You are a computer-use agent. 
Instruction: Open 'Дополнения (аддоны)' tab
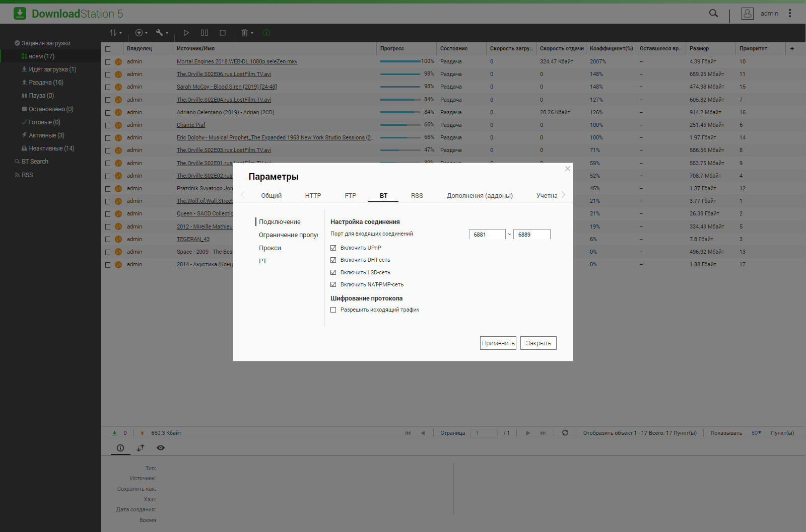tap(480, 195)
